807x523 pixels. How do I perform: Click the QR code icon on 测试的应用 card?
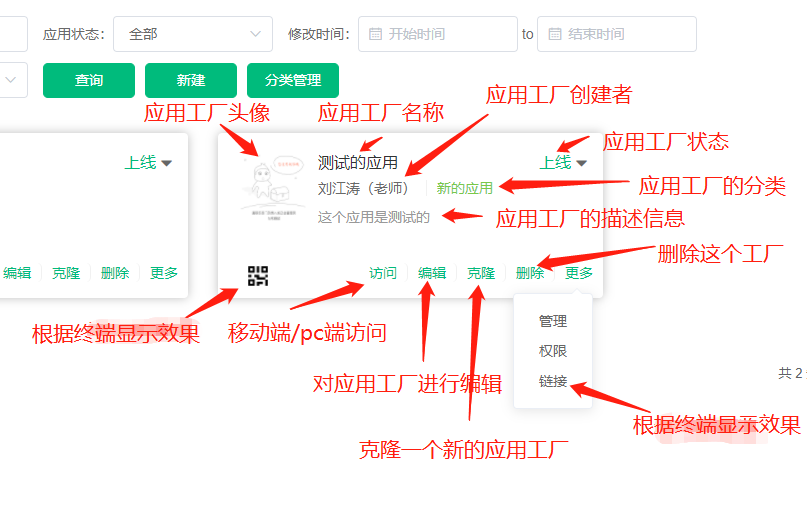pyautogui.click(x=258, y=276)
